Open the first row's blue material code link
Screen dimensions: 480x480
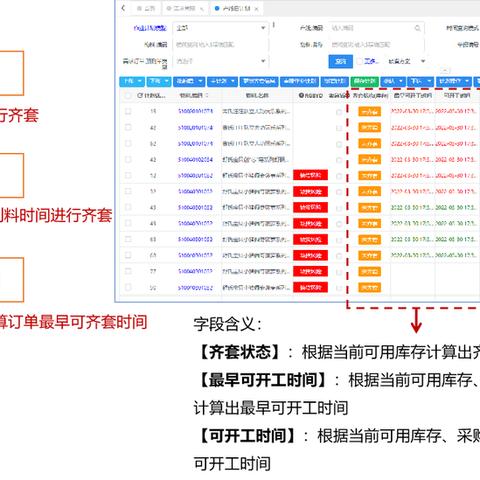point(195,111)
